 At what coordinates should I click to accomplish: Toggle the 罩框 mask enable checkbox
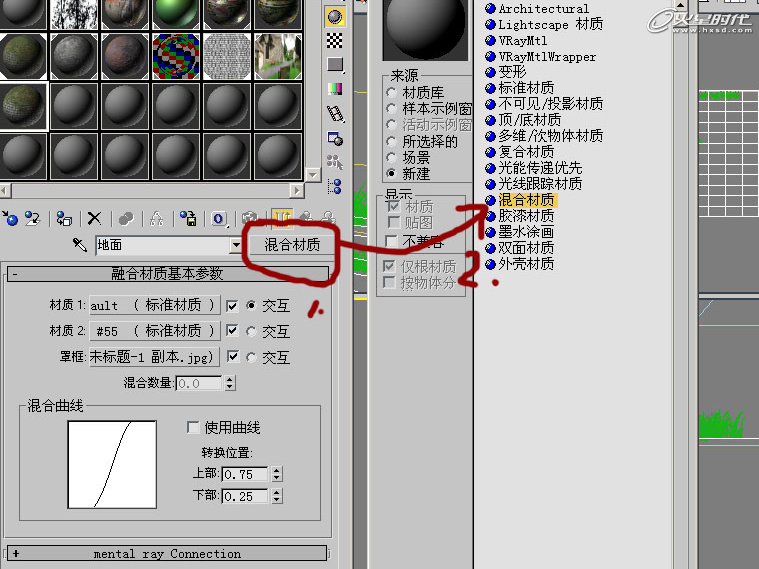[x=233, y=357]
